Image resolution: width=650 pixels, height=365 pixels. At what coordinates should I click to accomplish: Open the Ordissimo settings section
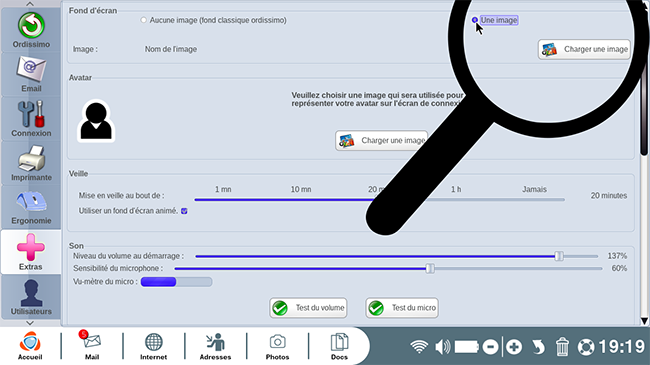[31, 30]
